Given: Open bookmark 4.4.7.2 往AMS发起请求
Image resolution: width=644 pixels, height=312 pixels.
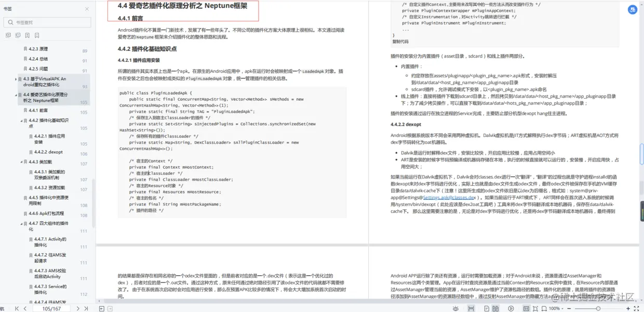Looking at the screenshot, I should (x=50, y=258).
